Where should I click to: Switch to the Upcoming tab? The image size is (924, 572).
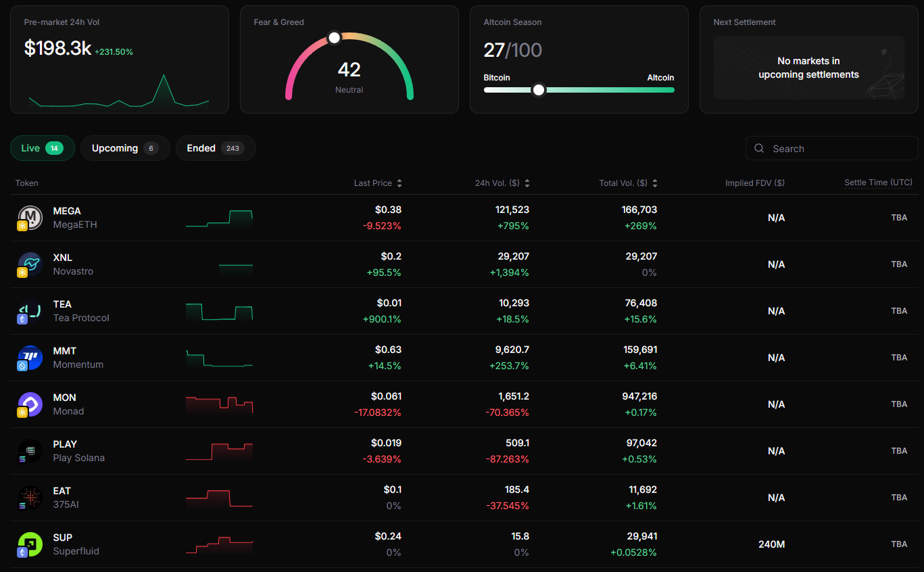click(124, 148)
